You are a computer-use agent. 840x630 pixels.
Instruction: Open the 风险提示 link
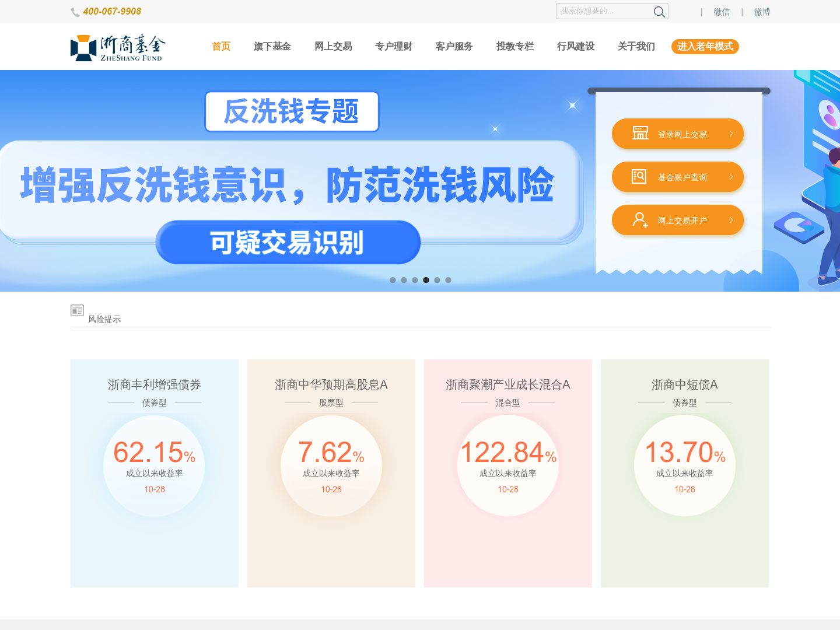pyautogui.click(x=104, y=319)
